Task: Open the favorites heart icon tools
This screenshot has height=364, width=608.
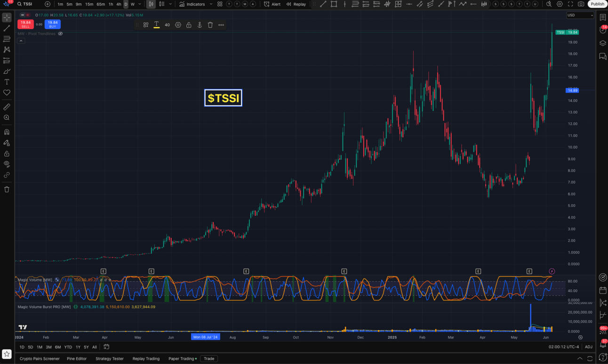Action: (7, 93)
